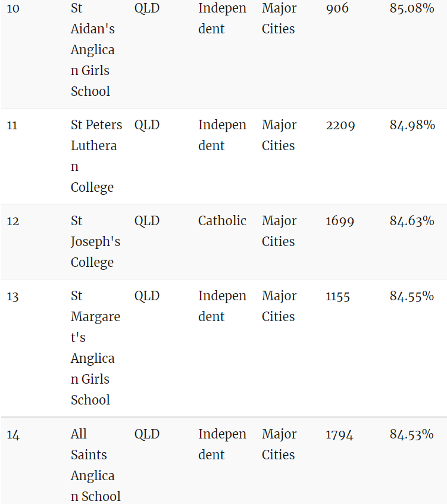Click rank number 12 cell
Viewport: 447px width, 504px height.
pos(13,221)
